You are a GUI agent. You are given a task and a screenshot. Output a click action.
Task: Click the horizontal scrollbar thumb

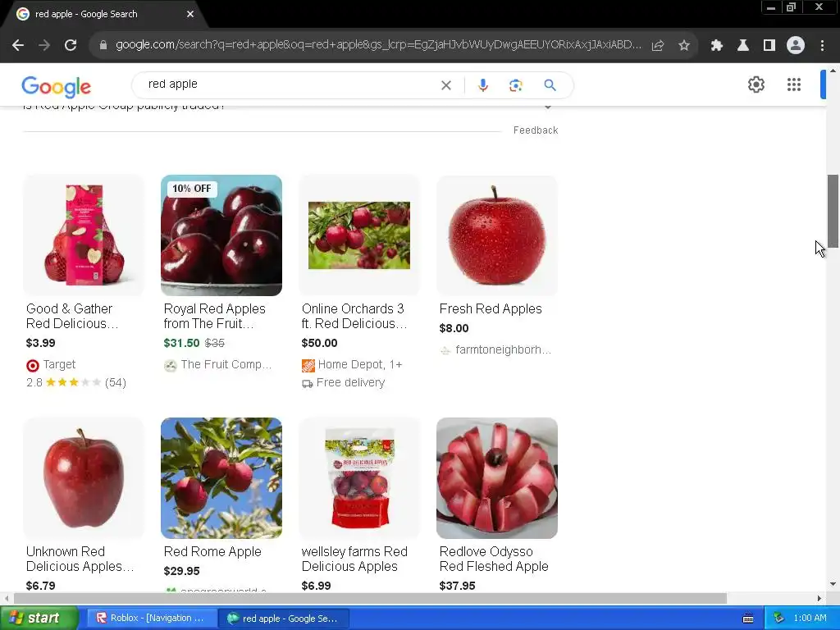pyautogui.click(x=370, y=598)
